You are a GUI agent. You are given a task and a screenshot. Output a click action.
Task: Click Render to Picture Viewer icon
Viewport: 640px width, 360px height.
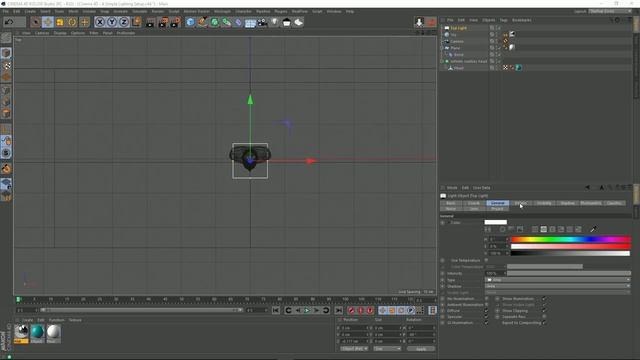(163, 22)
